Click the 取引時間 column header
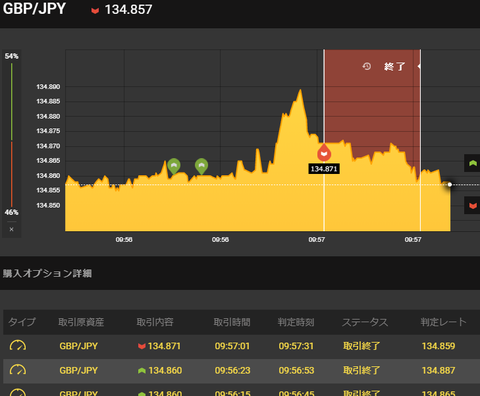The height and width of the screenshot is (396, 480). pos(232,322)
